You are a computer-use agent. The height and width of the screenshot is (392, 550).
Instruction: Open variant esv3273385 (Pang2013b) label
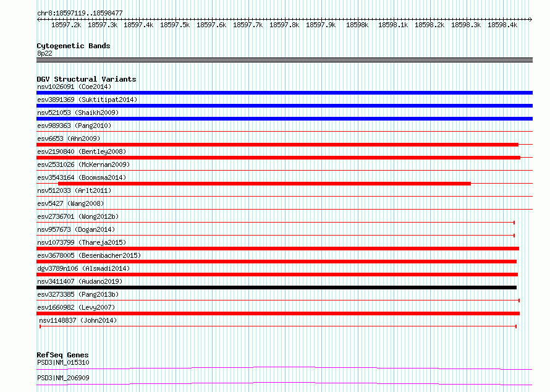click(x=78, y=294)
